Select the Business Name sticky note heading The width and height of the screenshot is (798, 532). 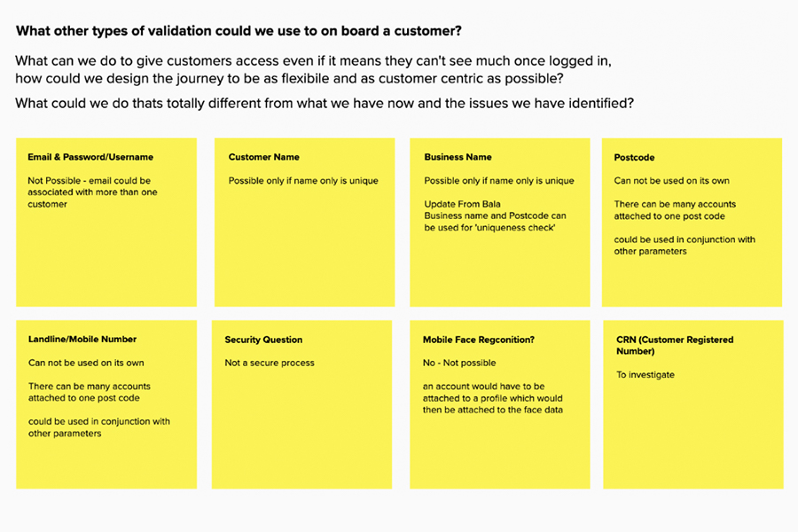(x=458, y=157)
